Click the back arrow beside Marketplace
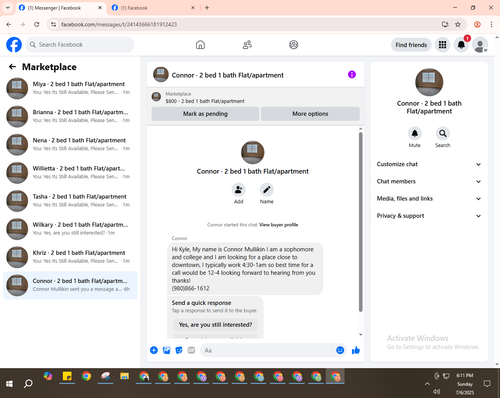Screen dimensions: 500x398 coord(12,67)
